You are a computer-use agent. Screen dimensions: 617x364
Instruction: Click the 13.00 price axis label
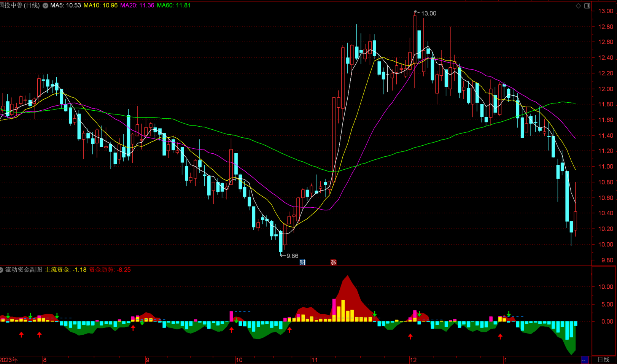[x=606, y=11]
